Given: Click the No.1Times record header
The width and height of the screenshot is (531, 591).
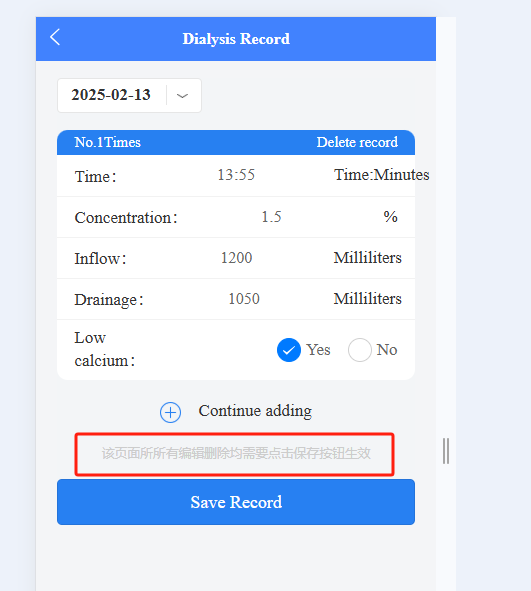Looking at the screenshot, I should click(x=107, y=142).
